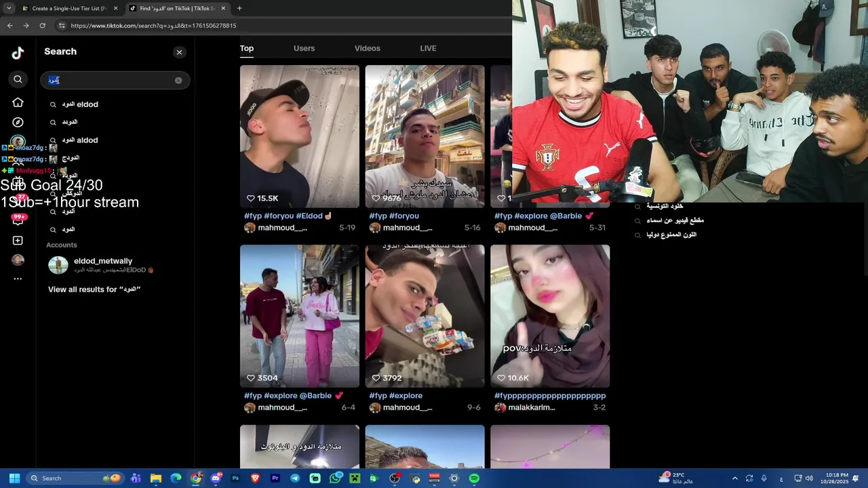Click the browser Back arrow
This screenshot has height=488, width=868.
[9, 26]
